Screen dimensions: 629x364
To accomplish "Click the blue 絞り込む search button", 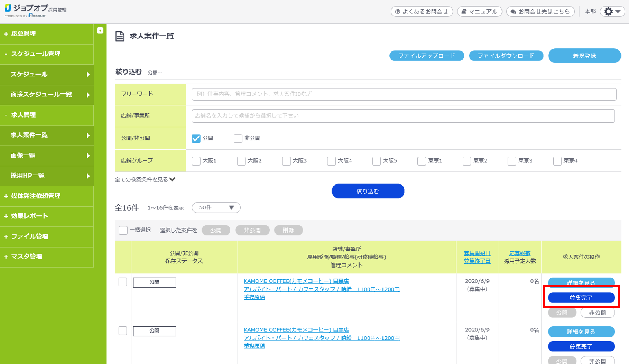I will (x=368, y=191).
